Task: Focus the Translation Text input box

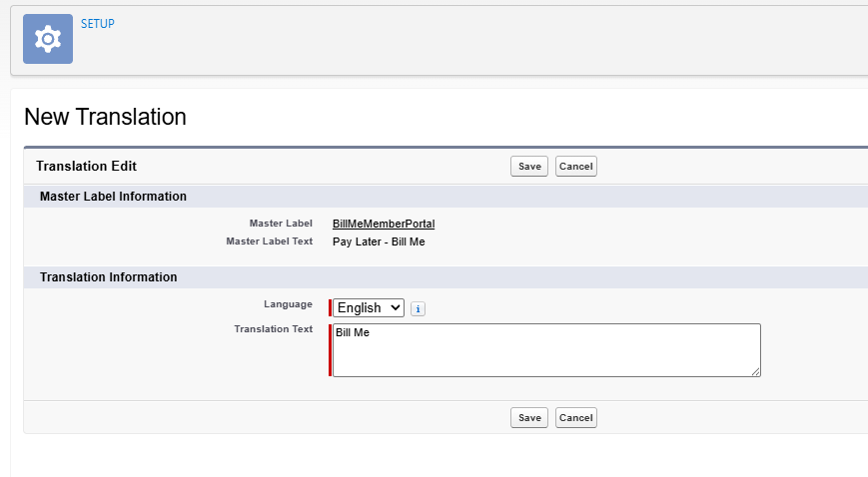Action: coord(545,350)
